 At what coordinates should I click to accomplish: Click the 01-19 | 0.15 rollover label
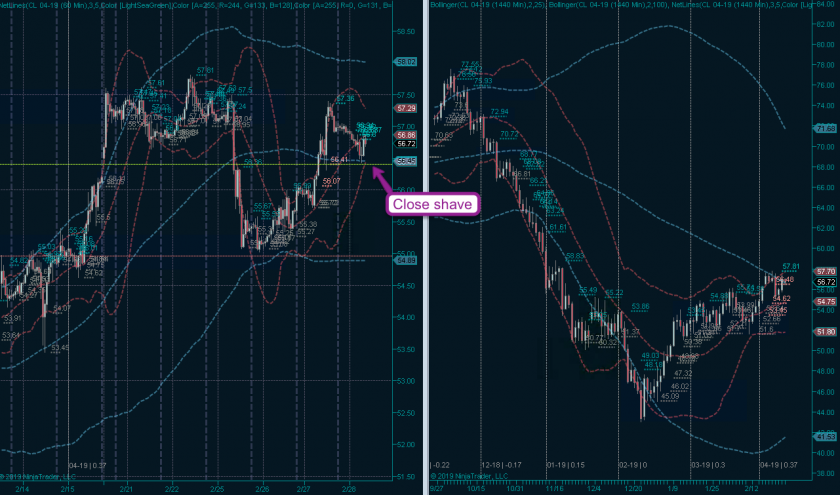pos(566,465)
